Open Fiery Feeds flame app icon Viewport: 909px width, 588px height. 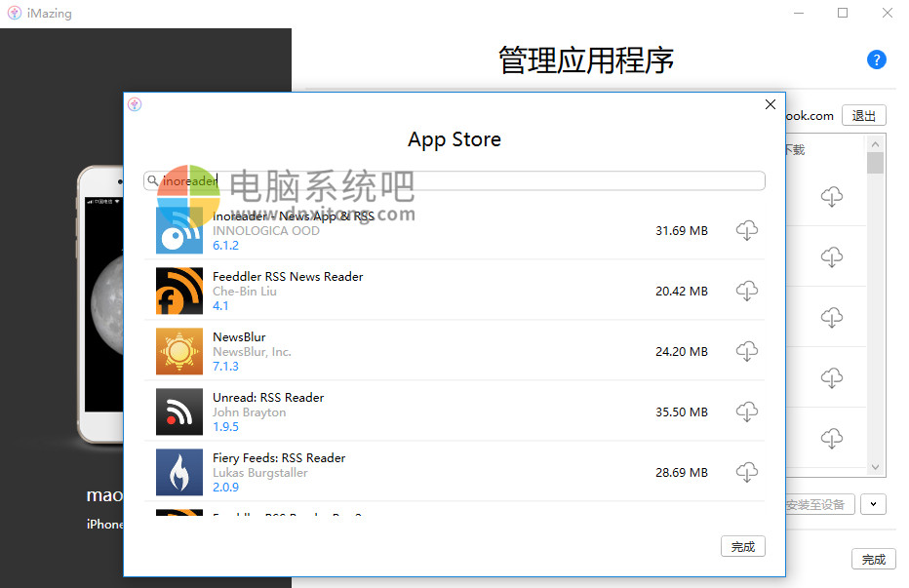[x=179, y=472]
